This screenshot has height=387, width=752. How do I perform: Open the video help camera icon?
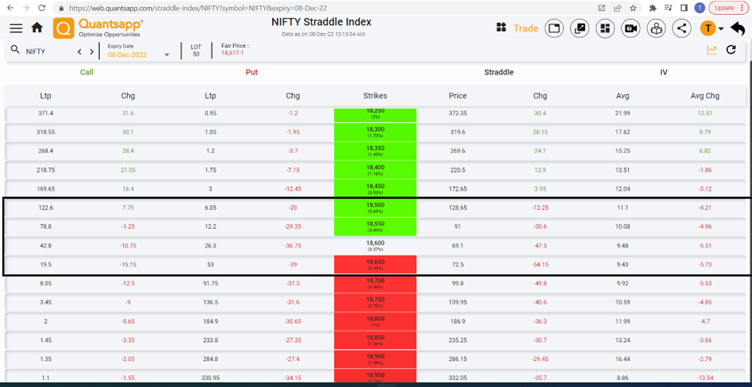point(631,28)
